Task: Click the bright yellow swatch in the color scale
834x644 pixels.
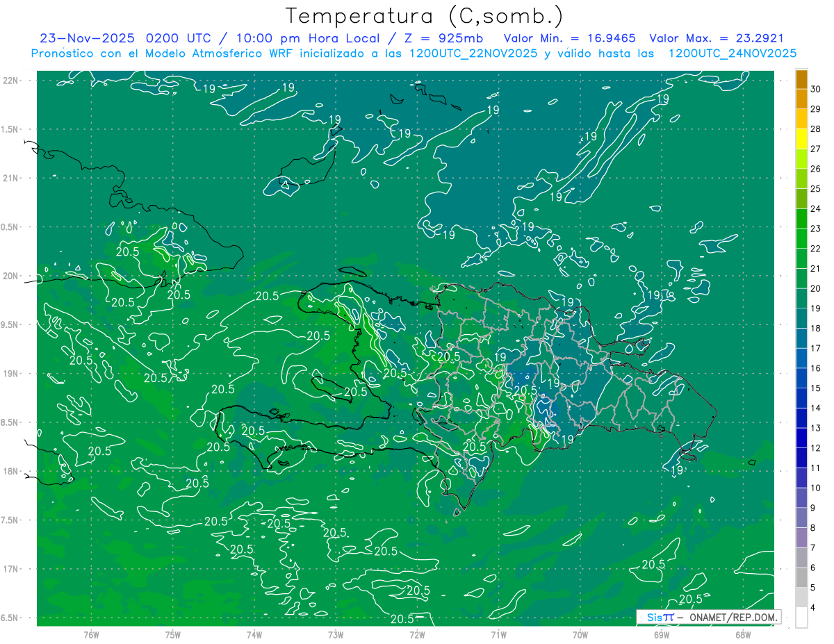Action: click(x=801, y=139)
